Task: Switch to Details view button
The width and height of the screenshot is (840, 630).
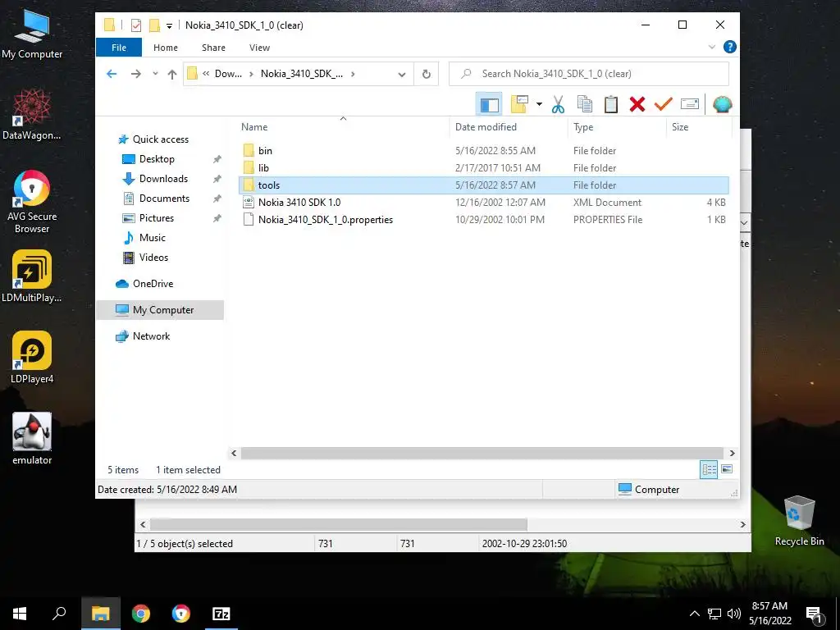Action: [x=709, y=470]
